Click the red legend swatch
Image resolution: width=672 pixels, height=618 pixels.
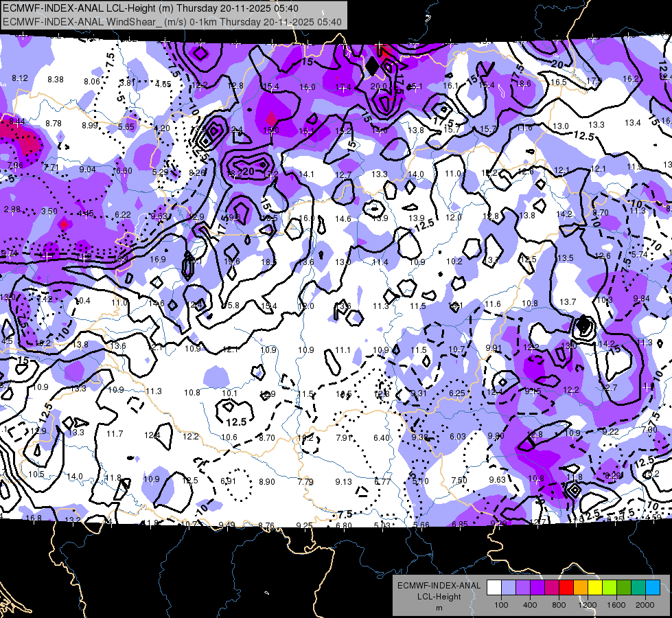click(x=566, y=588)
